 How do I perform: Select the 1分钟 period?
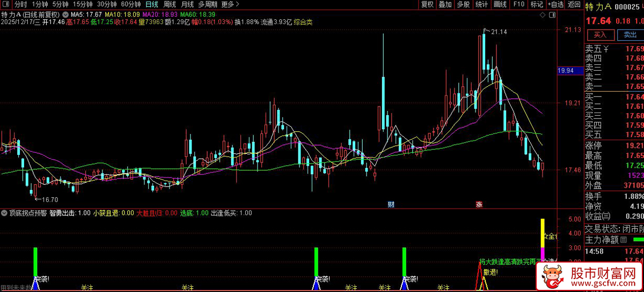coord(40,4)
